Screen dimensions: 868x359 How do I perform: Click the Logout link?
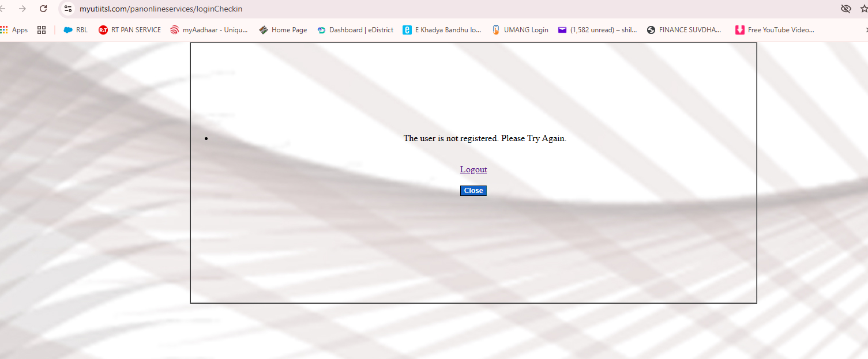pos(474,169)
